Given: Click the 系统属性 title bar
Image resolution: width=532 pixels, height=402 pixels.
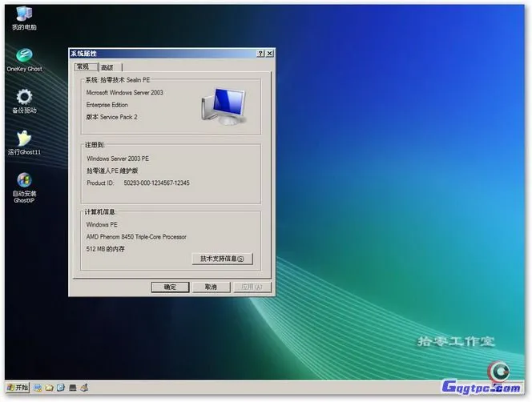Looking at the screenshot, I should click(x=163, y=54).
